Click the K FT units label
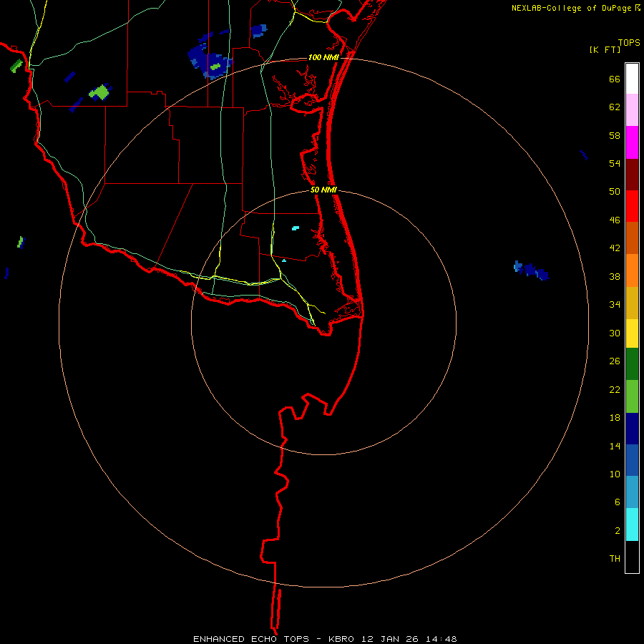This screenshot has height=644, width=644. point(605,50)
